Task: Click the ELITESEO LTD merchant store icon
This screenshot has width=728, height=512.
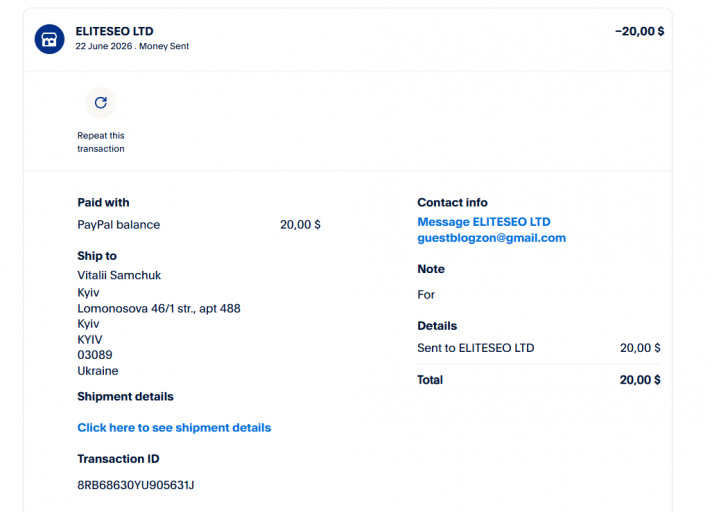Action: pos(49,39)
